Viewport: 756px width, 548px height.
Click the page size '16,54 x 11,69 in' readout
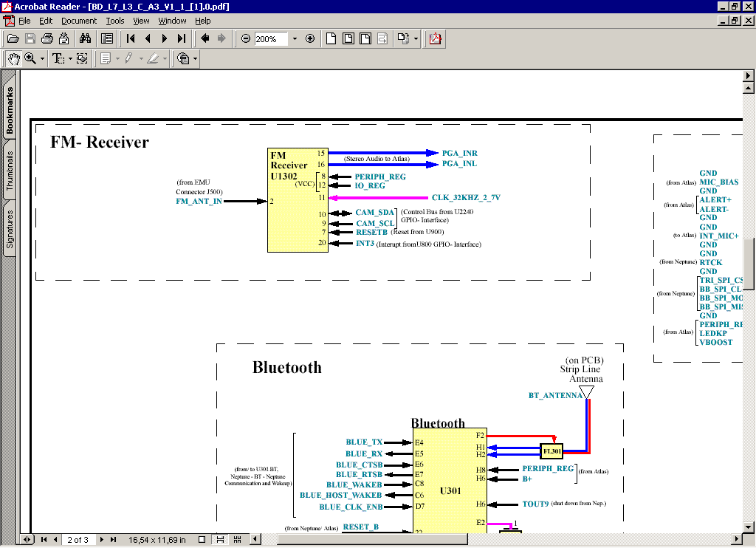tap(157, 539)
